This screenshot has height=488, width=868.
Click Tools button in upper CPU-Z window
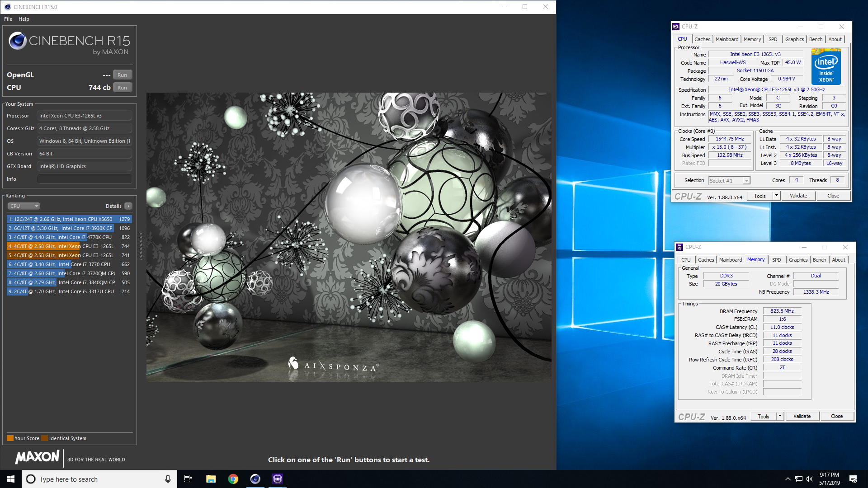coord(760,196)
